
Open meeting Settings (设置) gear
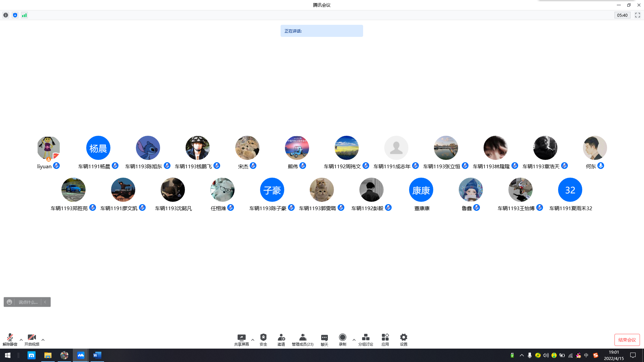(x=403, y=339)
